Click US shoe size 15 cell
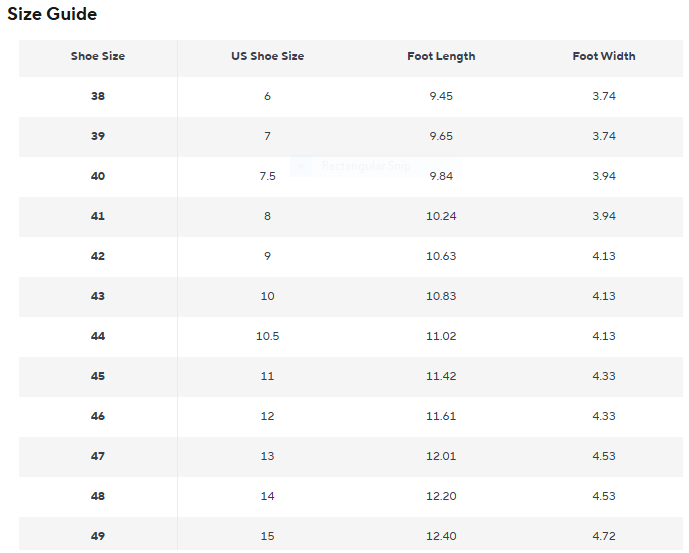 coord(267,536)
